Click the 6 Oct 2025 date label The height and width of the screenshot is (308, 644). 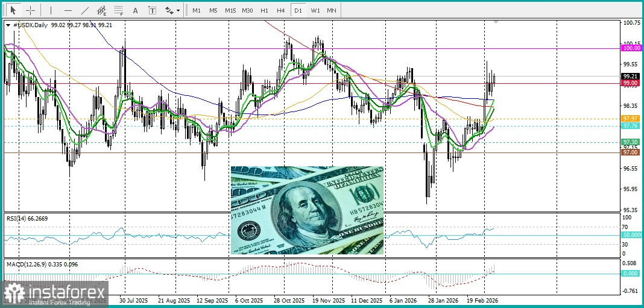tap(250, 301)
